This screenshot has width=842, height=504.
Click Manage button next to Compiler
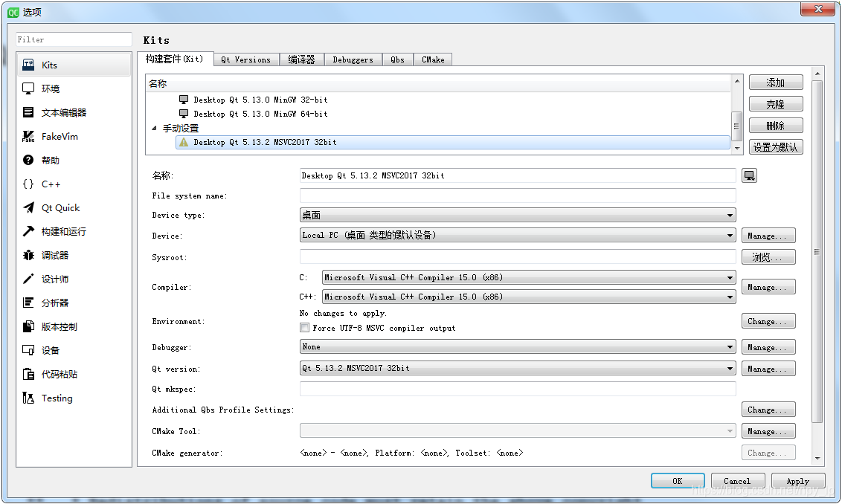click(x=768, y=287)
